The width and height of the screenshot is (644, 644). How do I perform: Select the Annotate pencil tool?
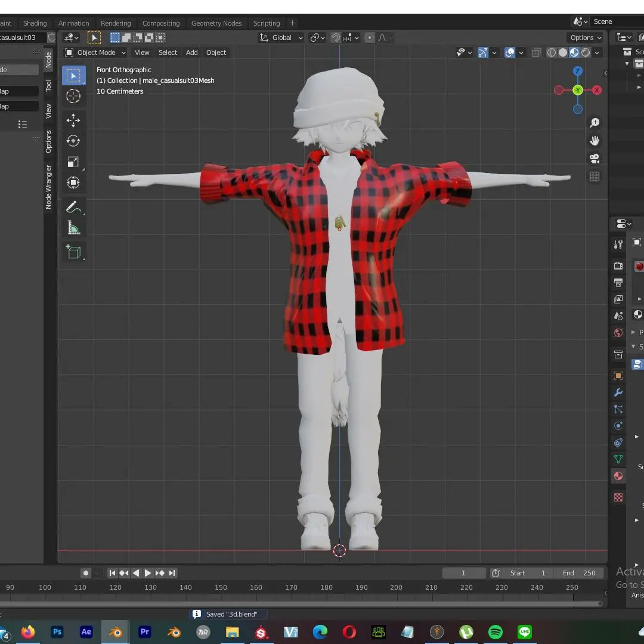73,208
